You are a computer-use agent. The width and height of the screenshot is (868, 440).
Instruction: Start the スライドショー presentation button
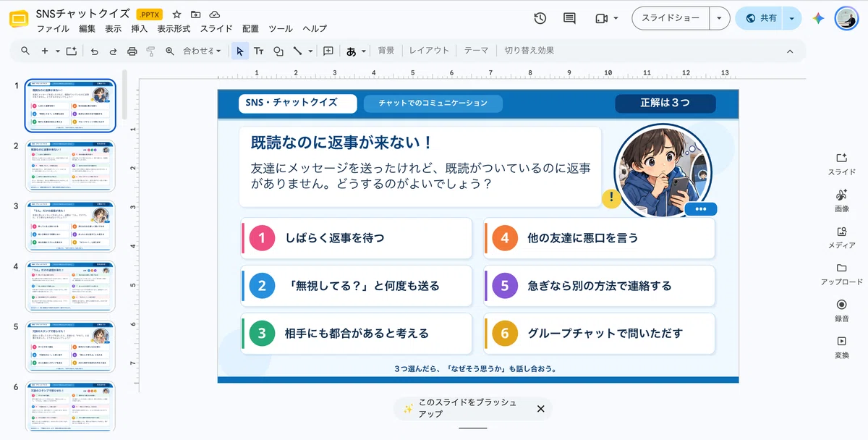(x=671, y=18)
